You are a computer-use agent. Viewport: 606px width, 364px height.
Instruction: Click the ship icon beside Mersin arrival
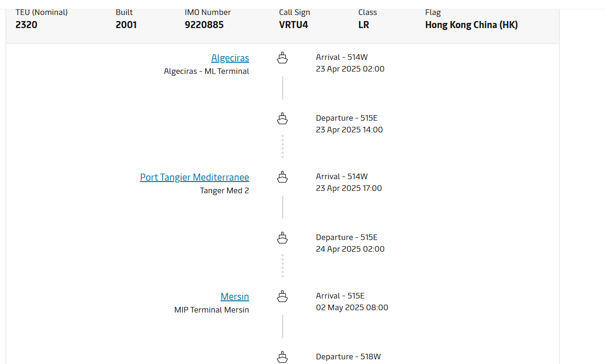tap(282, 297)
